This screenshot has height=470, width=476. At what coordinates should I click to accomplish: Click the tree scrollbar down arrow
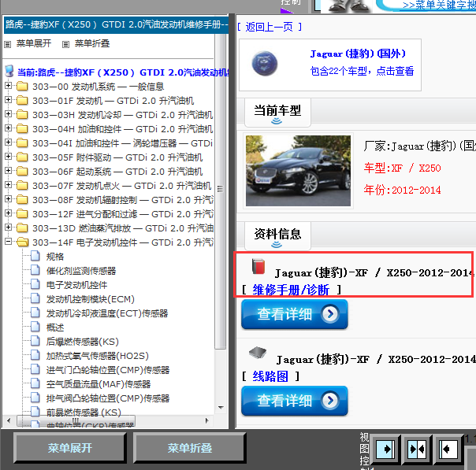click(221, 408)
